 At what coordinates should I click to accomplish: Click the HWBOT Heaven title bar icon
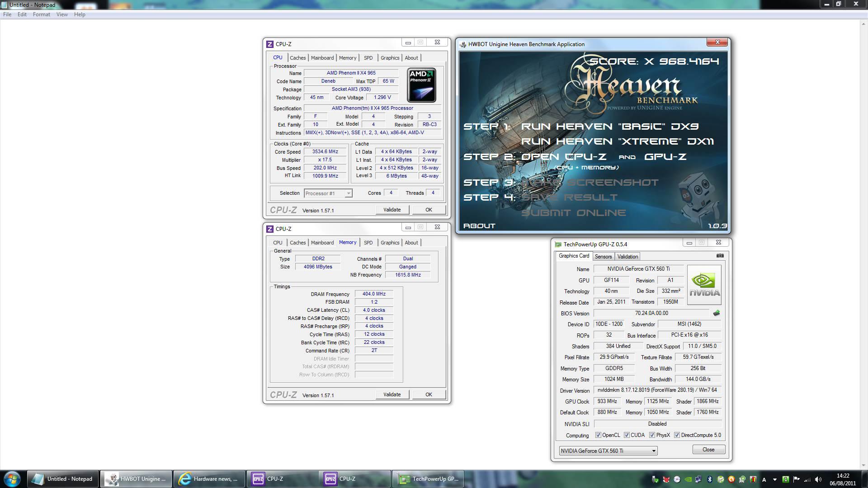pyautogui.click(x=463, y=44)
